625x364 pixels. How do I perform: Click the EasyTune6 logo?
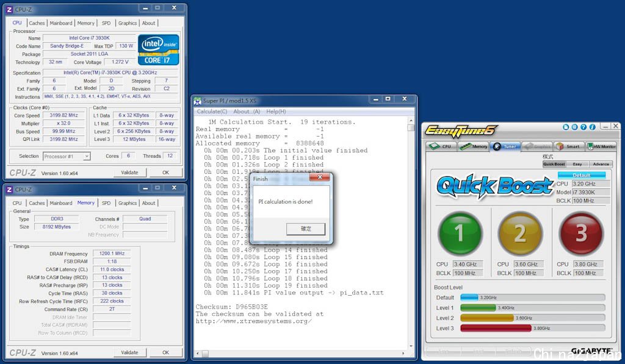[460, 130]
